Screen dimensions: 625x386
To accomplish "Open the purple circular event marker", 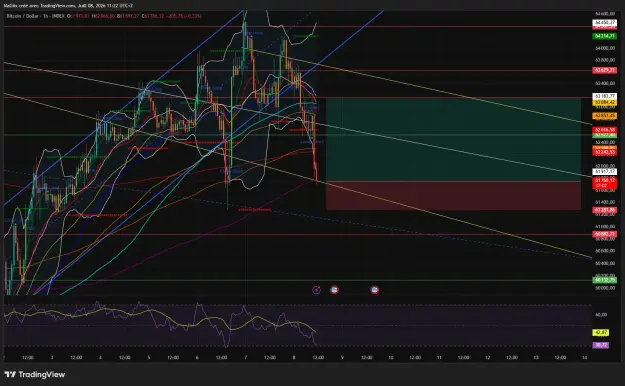I will coord(316,290).
